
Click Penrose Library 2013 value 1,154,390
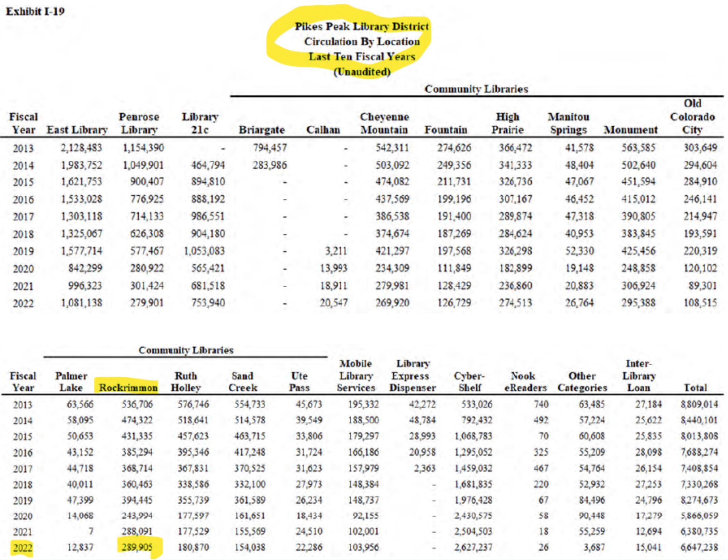coord(143,148)
